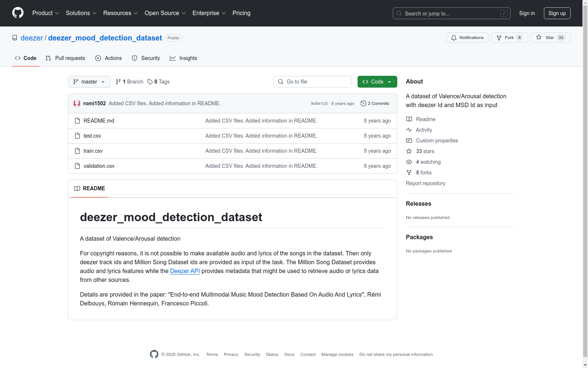Open the Insights tab
This screenshot has width=588, height=368.
[x=183, y=58]
